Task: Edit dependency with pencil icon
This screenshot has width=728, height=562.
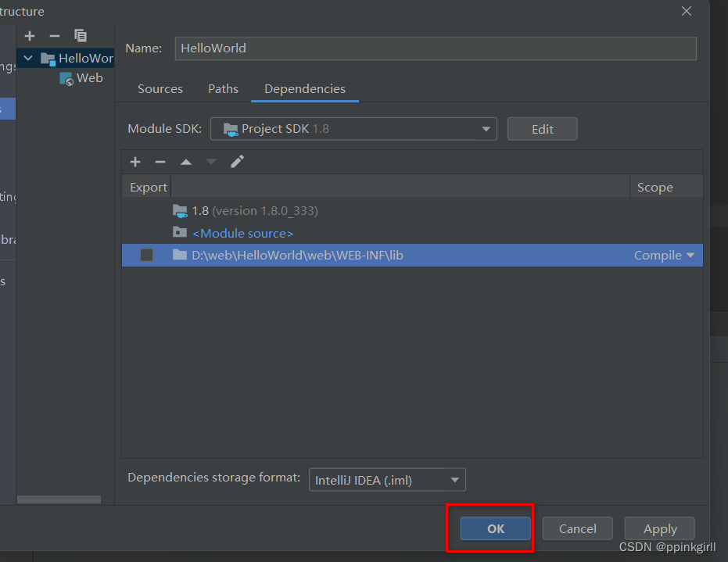Action: pyautogui.click(x=237, y=162)
